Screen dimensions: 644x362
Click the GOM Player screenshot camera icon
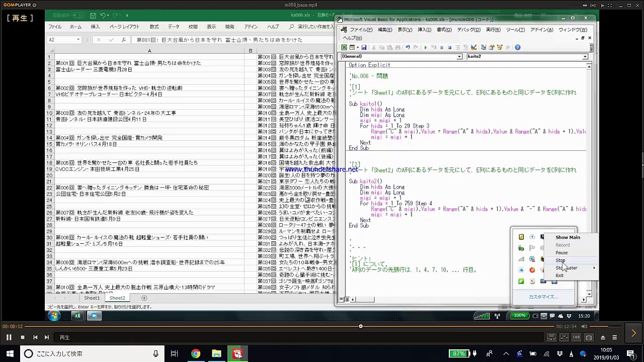[x=589, y=337]
